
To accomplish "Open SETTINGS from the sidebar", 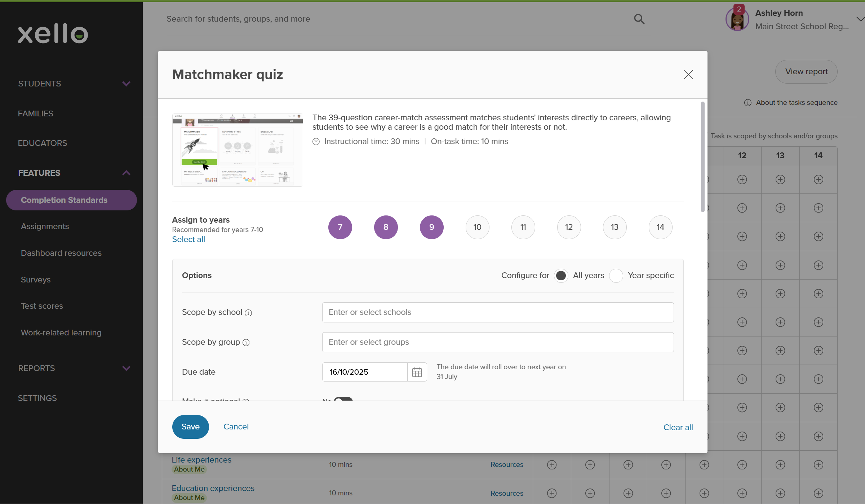I will click(x=37, y=398).
